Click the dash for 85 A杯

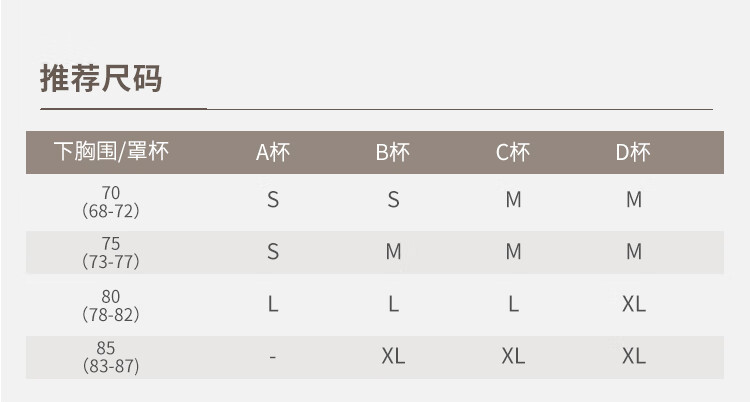273,357
